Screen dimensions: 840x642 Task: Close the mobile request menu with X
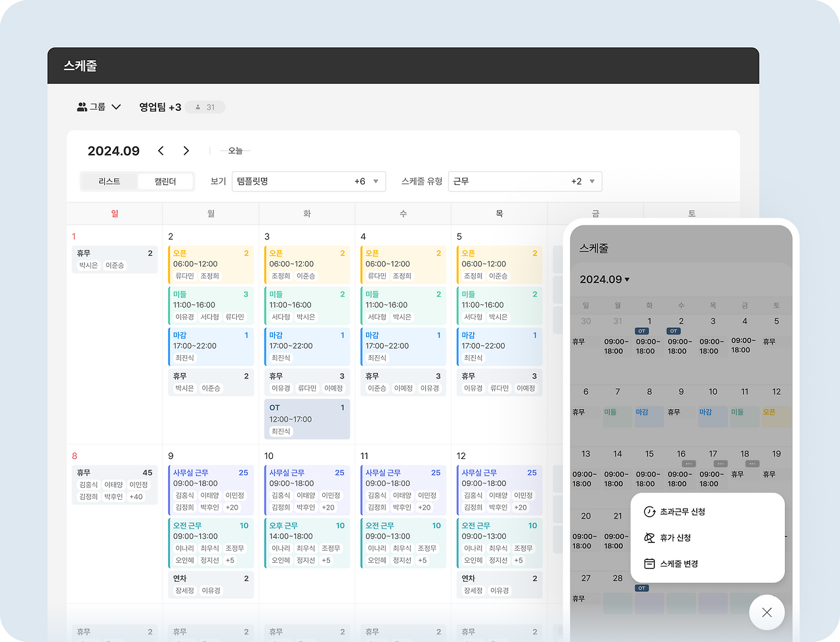[766, 612]
